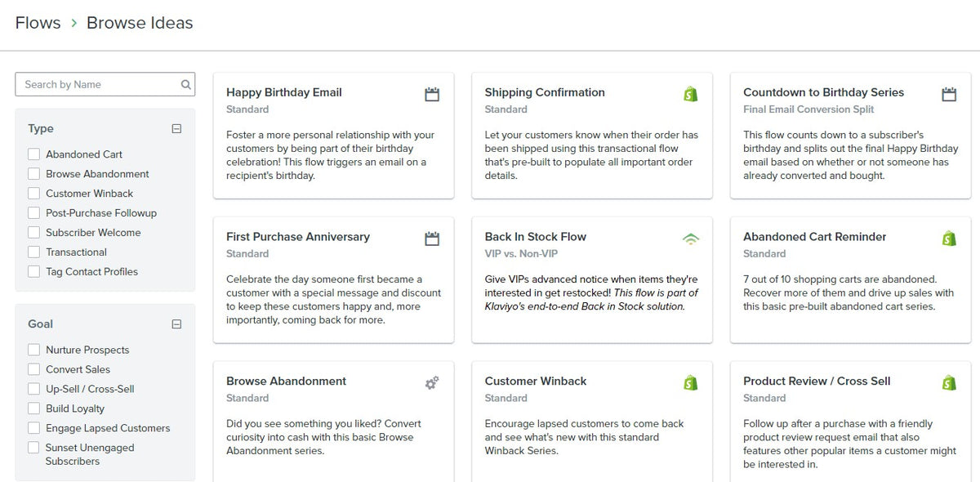Click calendar icon on Countdown to Birthday Series
Image resolution: width=980 pixels, height=482 pixels.
click(x=949, y=95)
